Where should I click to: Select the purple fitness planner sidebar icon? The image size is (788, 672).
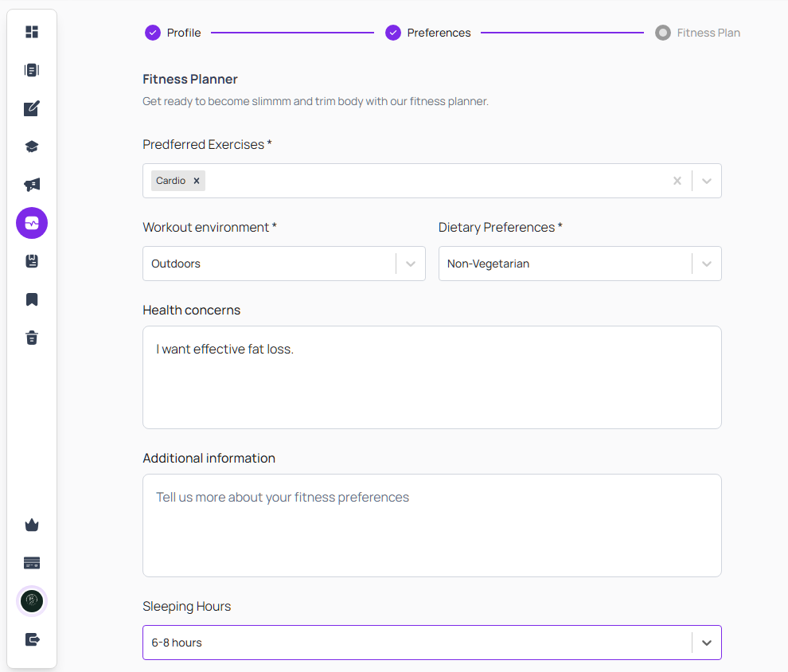pos(32,223)
